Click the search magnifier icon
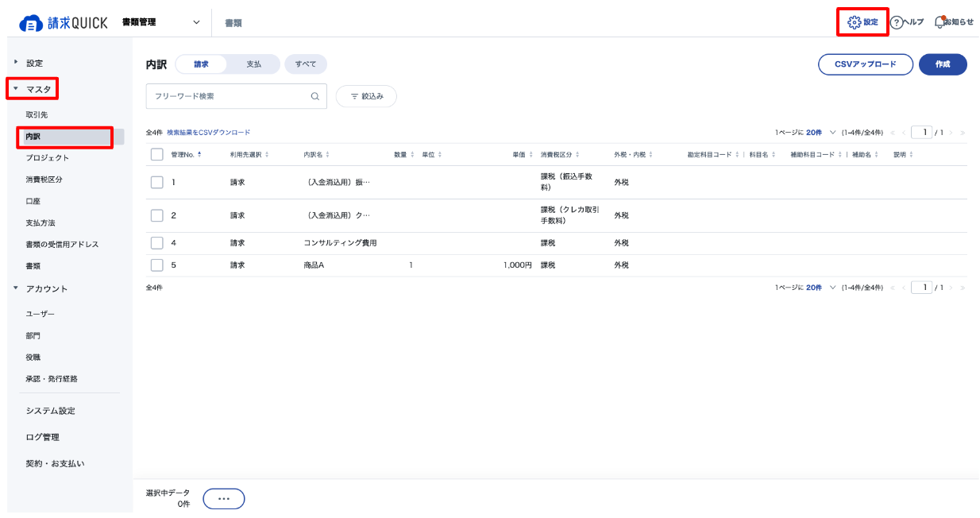980x518 pixels. pos(314,96)
